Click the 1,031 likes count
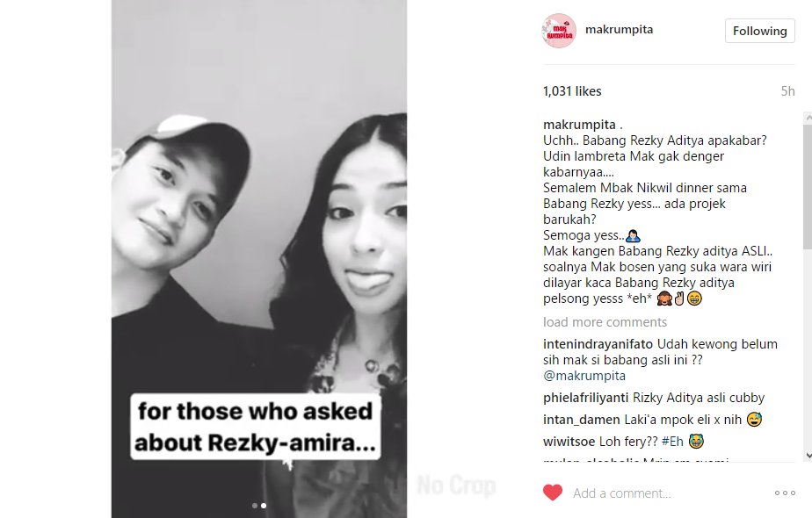The image size is (812, 518). 572,91
